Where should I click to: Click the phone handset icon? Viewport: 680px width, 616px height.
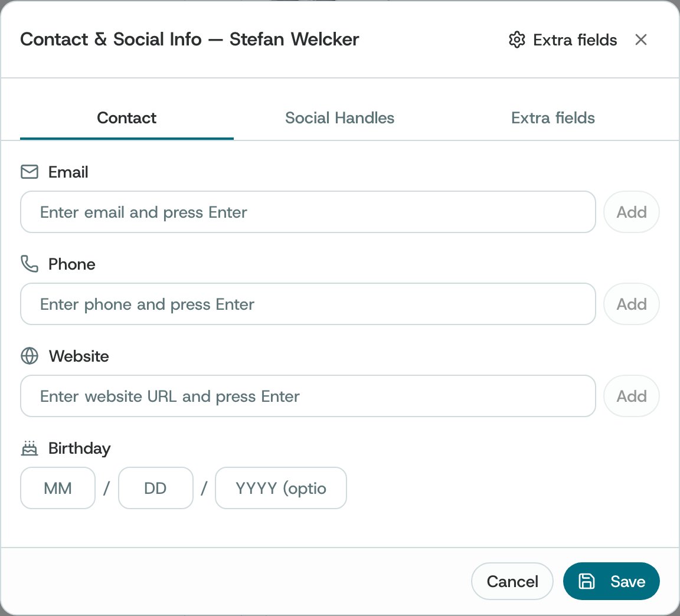(30, 264)
